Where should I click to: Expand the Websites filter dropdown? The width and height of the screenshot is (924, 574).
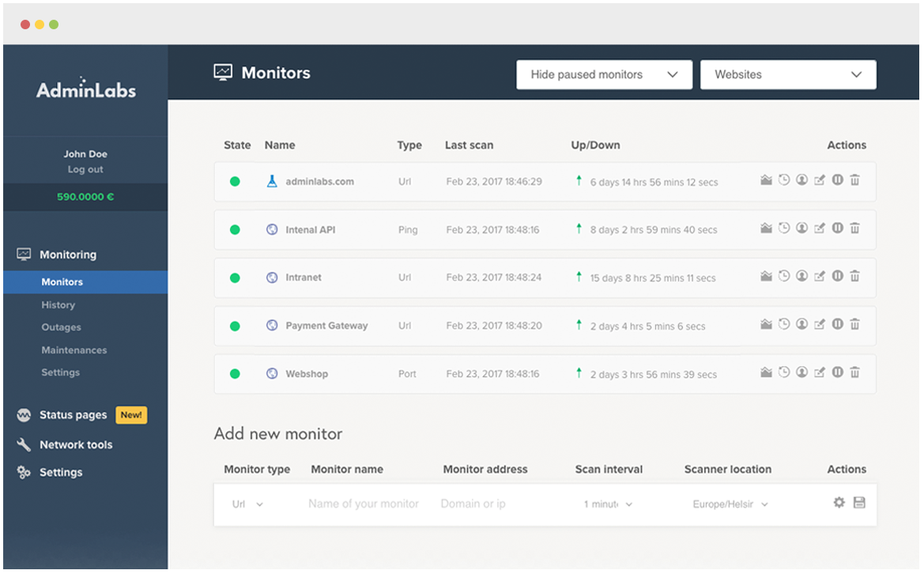788,75
